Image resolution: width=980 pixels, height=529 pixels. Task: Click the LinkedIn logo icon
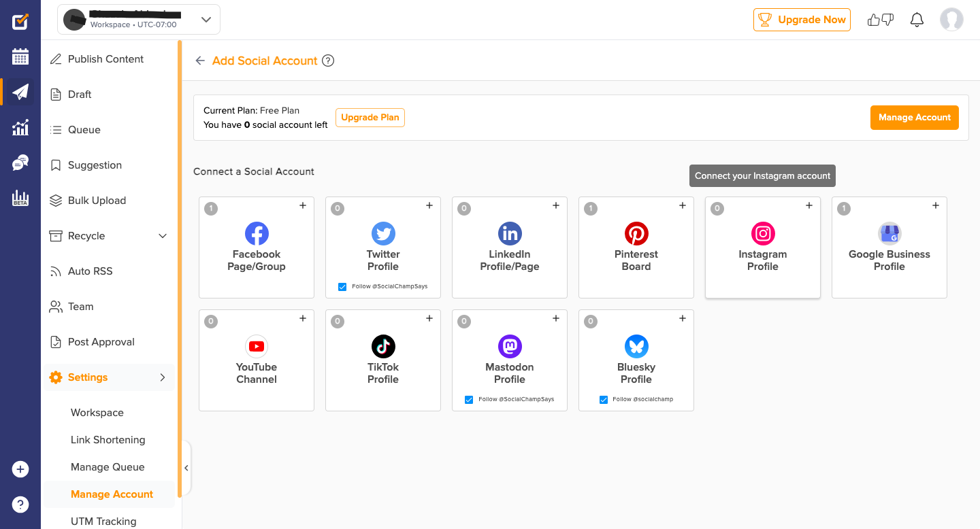510,234
